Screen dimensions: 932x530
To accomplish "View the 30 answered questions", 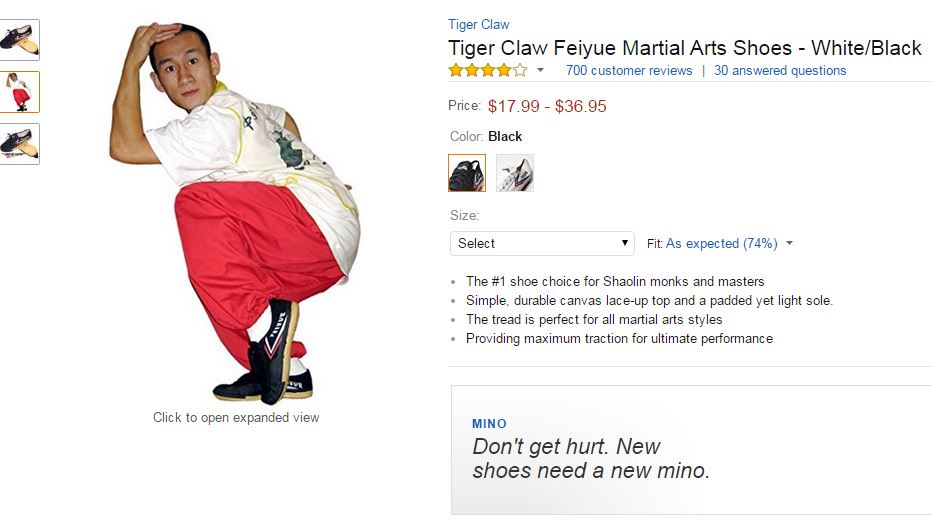I will [x=780, y=71].
